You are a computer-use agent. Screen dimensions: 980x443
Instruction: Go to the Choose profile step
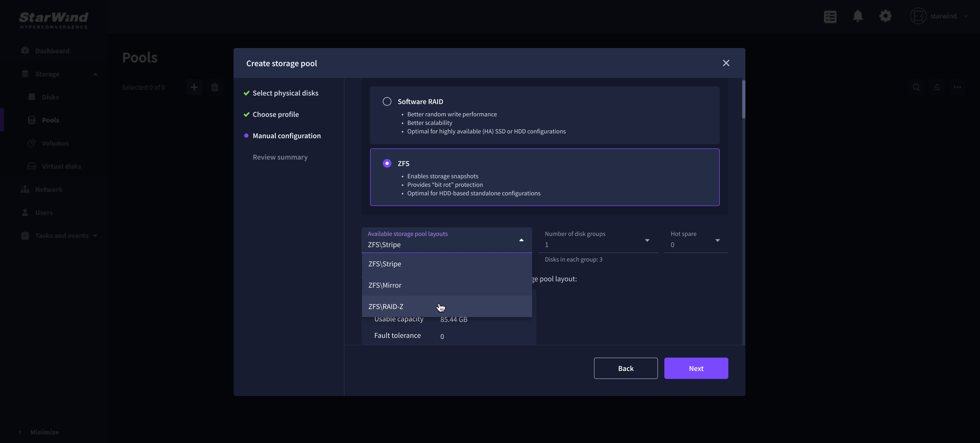(275, 114)
